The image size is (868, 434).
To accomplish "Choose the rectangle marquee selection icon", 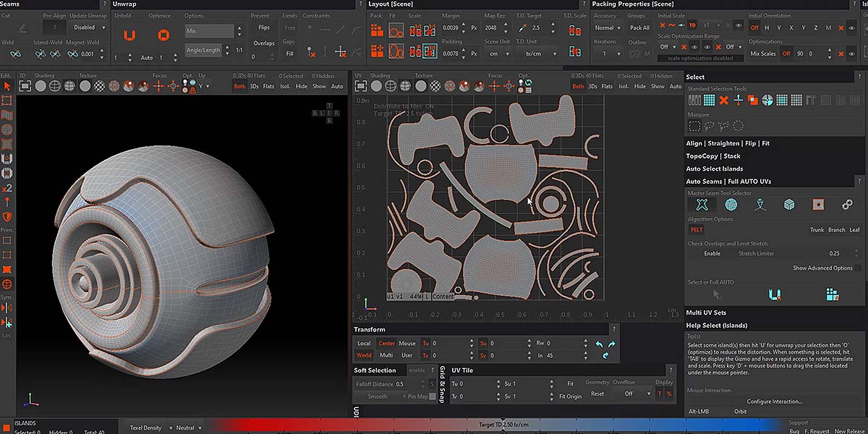I will [x=694, y=126].
